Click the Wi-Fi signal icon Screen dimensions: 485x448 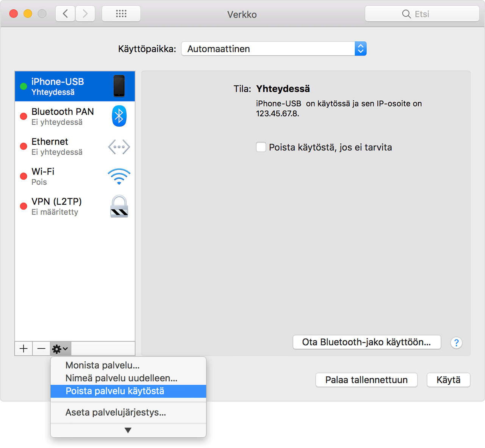coord(119,177)
